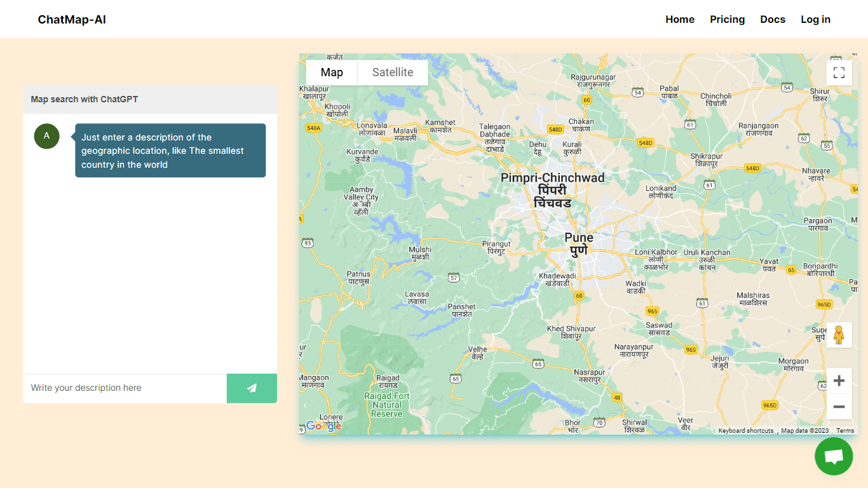Open the Pricing page
This screenshot has height=488, width=868.
tap(727, 19)
